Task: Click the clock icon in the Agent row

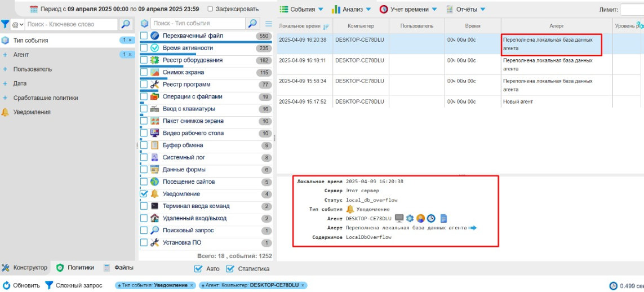Action: pos(431,218)
